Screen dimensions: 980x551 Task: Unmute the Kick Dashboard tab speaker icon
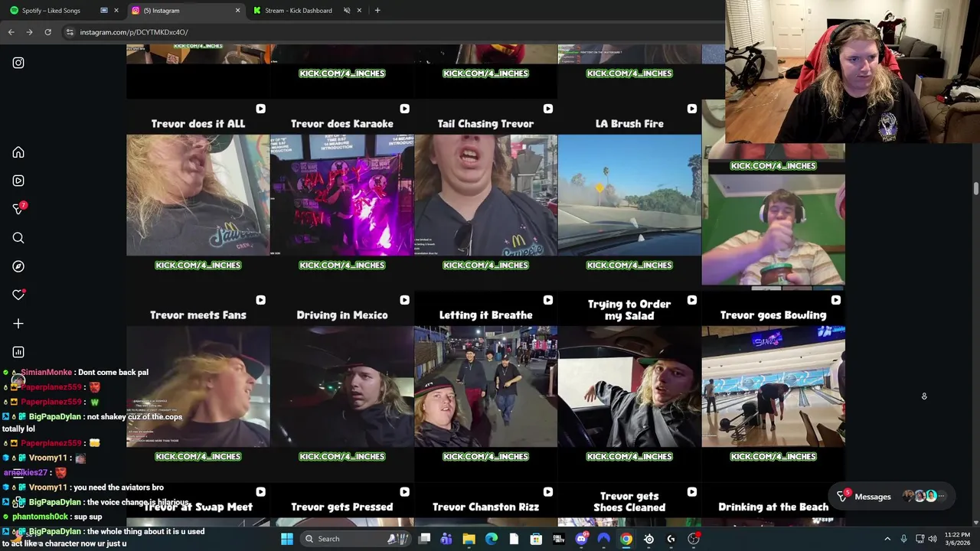tap(347, 11)
